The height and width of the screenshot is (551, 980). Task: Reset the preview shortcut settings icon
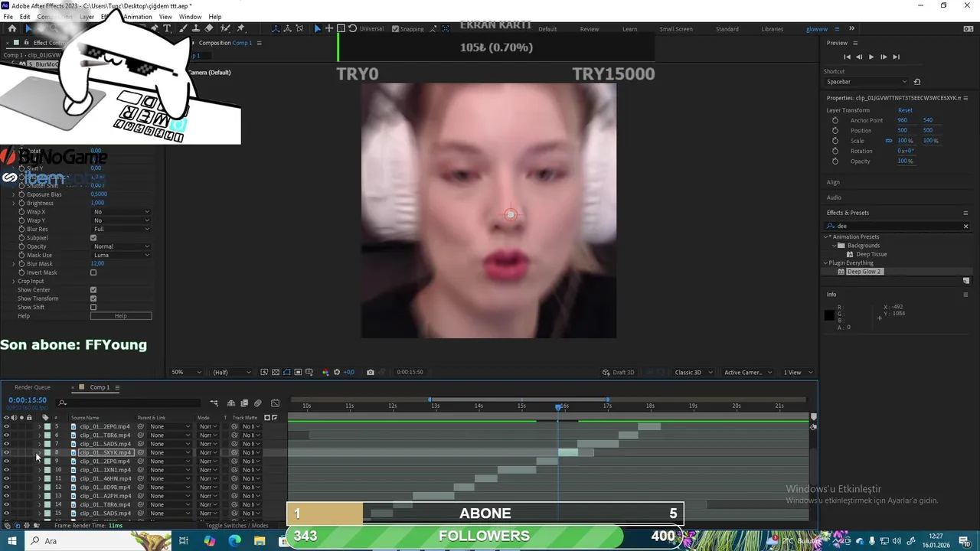[x=917, y=81]
